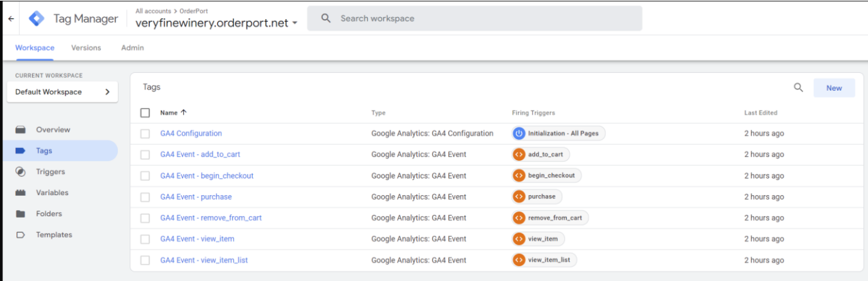Click the Type column header
Screen dimensions: 868x281
pos(378,113)
